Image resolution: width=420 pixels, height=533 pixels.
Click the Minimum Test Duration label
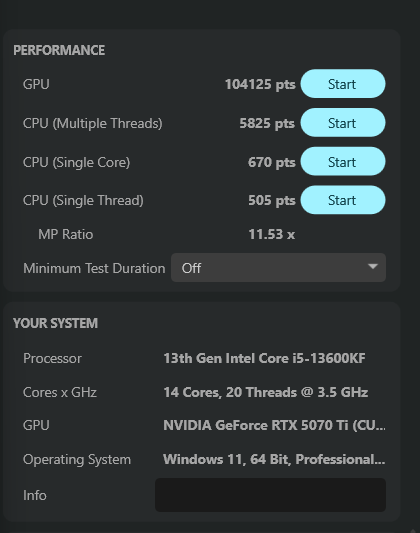[x=94, y=268]
